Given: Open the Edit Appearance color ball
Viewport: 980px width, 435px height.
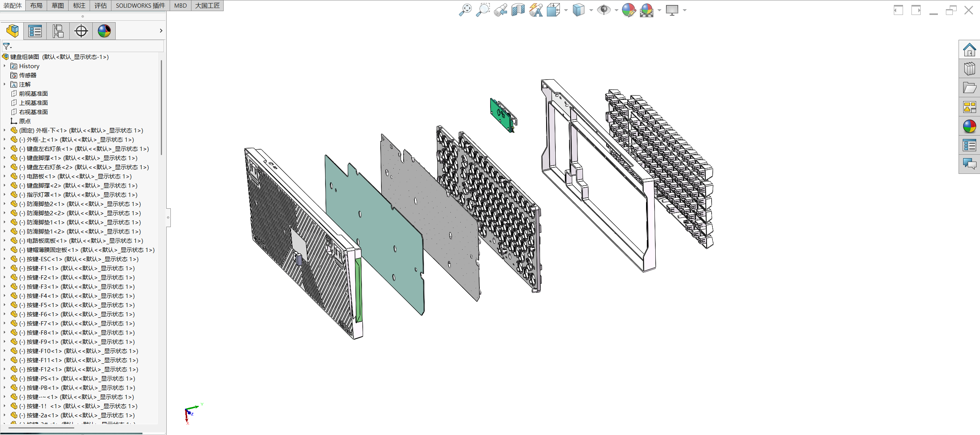Looking at the screenshot, I should [x=628, y=10].
